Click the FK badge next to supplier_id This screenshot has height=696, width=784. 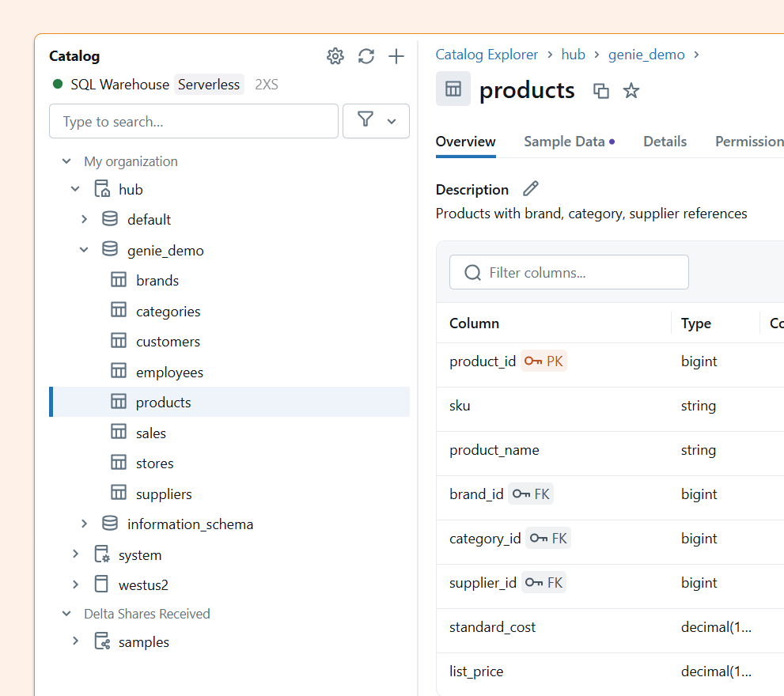tap(543, 582)
